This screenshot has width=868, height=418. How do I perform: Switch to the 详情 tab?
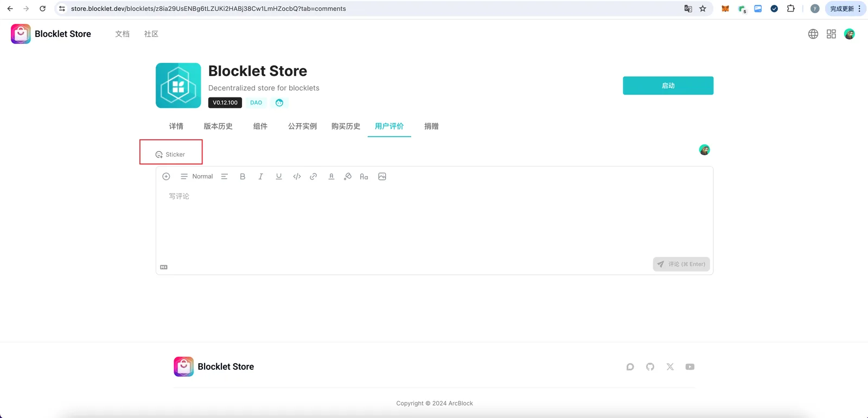176,126
